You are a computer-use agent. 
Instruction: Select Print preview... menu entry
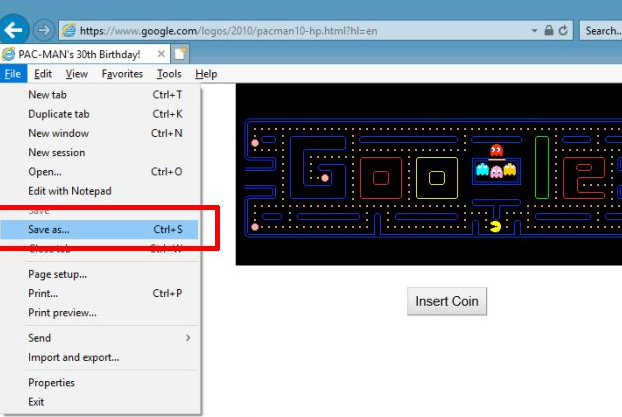tap(62, 312)
